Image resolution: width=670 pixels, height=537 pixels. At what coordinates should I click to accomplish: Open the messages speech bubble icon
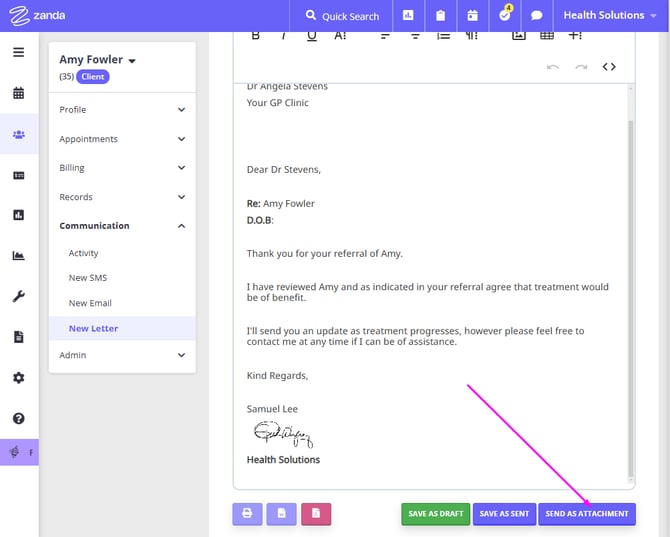pos(537,16)
